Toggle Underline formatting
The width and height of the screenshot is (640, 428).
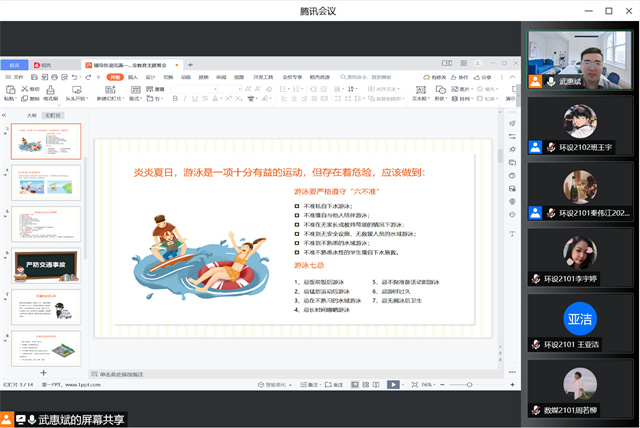pyautogui.click(x=195, y=98)
